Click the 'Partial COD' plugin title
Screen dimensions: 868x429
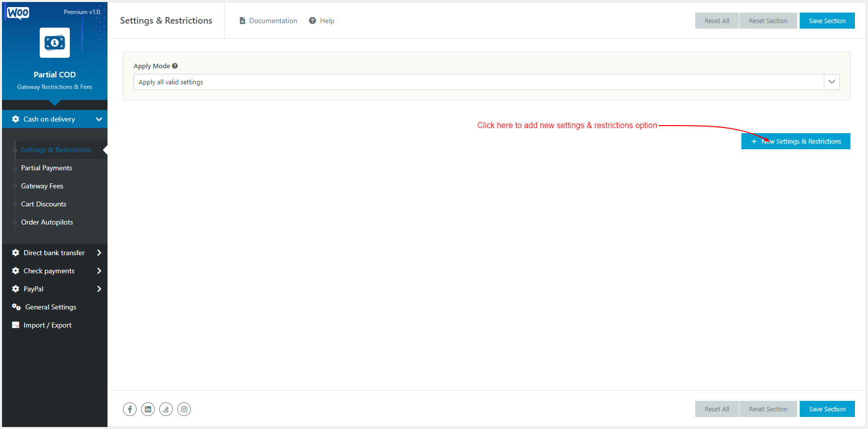point(55,74)
